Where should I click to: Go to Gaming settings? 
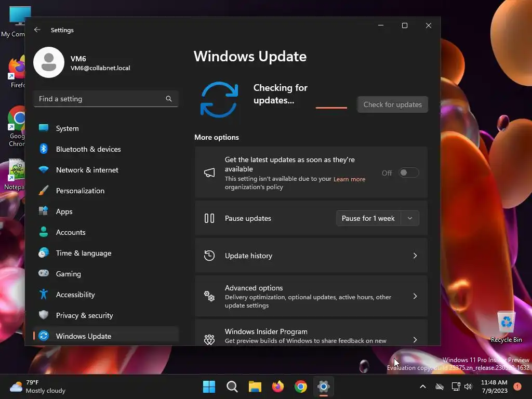(x=106, y=274)
